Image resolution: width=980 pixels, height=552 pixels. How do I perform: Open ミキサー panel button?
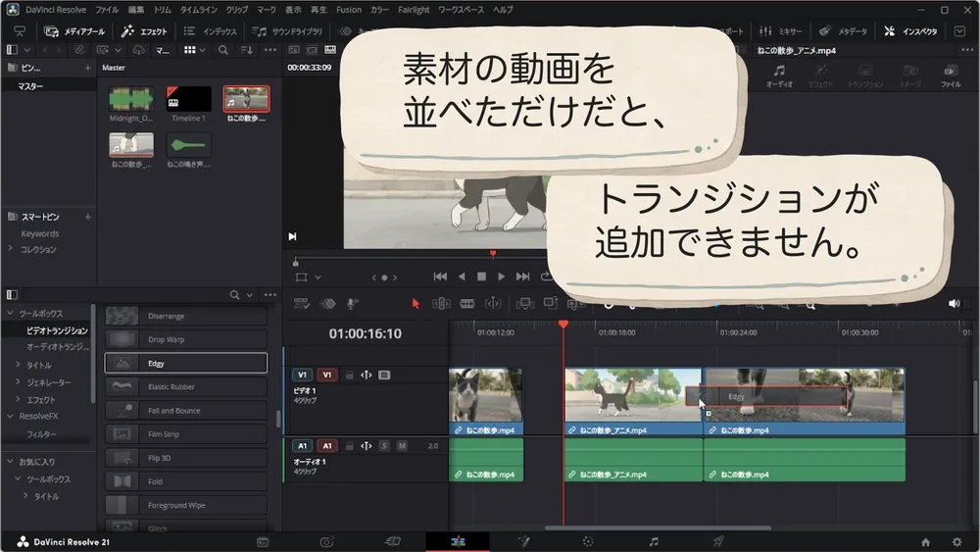click(781, 31)
